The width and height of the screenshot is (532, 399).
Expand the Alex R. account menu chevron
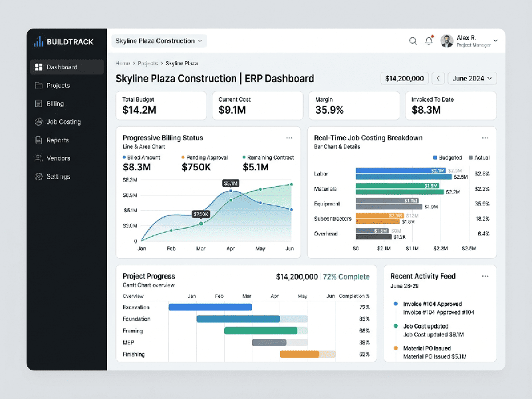pos(495,41)
